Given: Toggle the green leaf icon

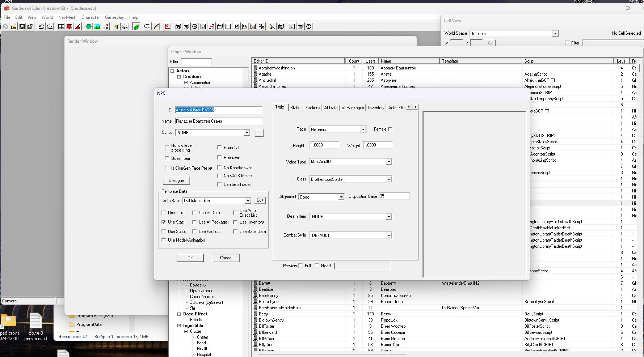Looking at the screenshot, I should 136,26.
